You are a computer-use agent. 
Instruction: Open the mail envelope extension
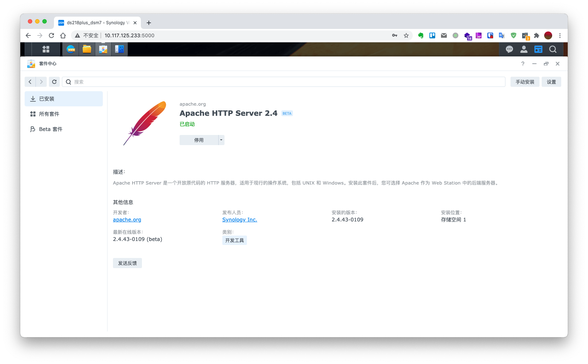[x=444, y=35]
